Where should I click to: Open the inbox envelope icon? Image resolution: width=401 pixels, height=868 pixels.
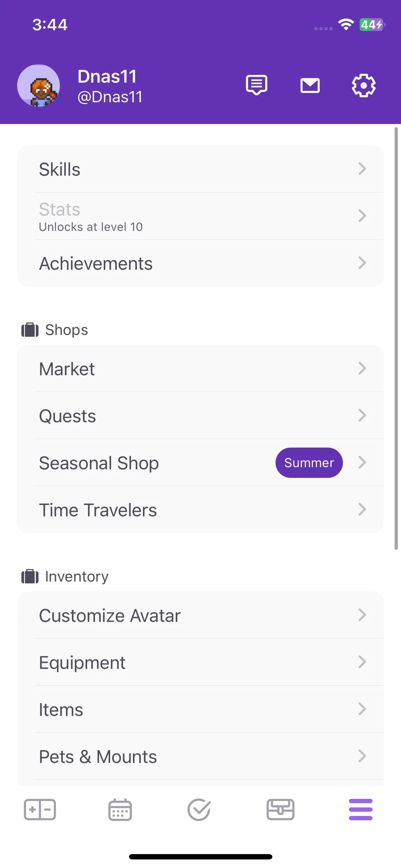pyautogui.click(x=310, y=86)
